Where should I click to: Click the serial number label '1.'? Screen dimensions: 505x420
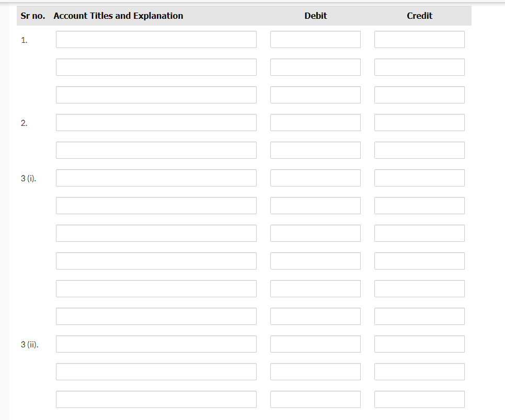[24, 40]
